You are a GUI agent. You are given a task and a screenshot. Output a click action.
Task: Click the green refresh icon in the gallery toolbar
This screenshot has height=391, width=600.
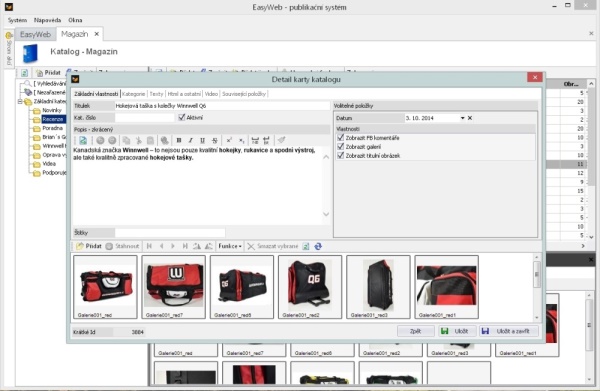point(306,246)
